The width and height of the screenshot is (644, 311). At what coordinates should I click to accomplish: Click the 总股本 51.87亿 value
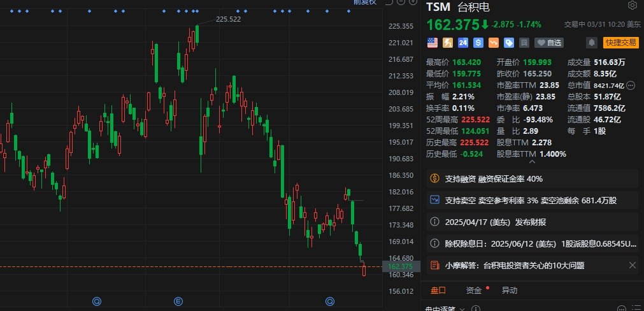[608, 97]
